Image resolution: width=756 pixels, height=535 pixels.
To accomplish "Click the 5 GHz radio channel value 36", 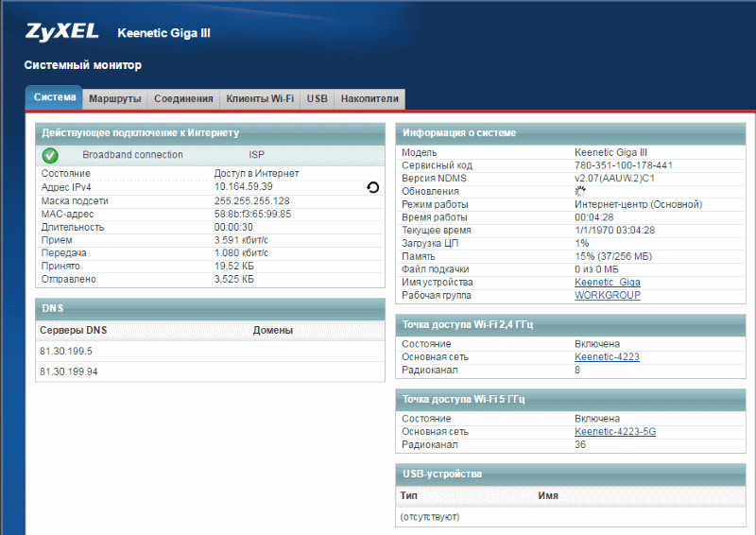I will click(580, 445).
